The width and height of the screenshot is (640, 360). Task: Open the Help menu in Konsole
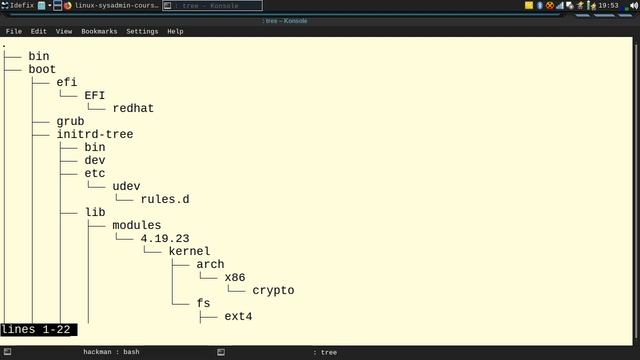pyautogui.click(x=175, y=31)
